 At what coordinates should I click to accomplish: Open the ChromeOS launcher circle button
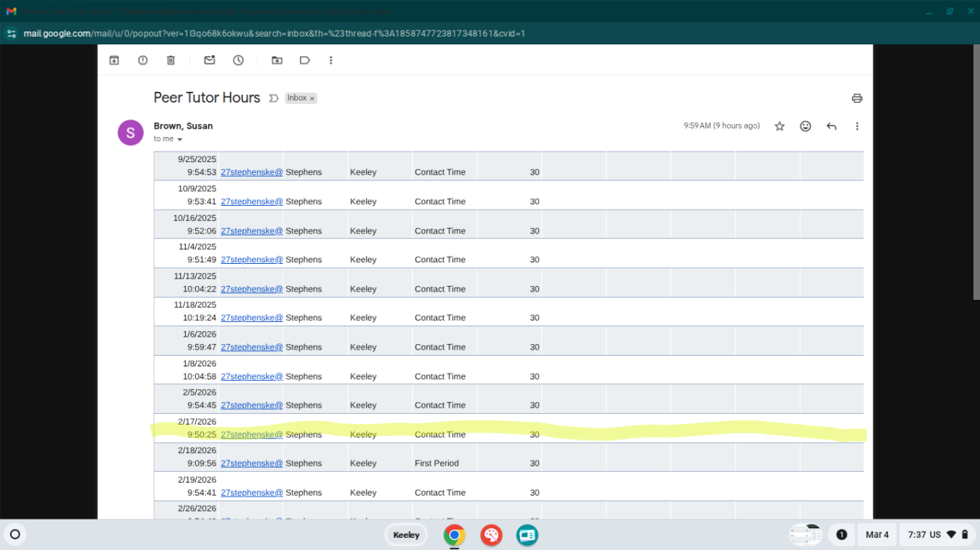point(15,535)
